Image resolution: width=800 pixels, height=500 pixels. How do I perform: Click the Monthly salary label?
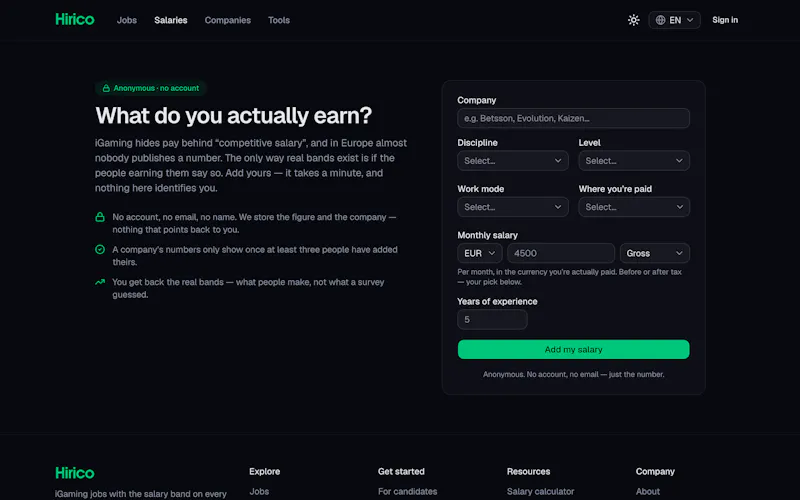487,235
